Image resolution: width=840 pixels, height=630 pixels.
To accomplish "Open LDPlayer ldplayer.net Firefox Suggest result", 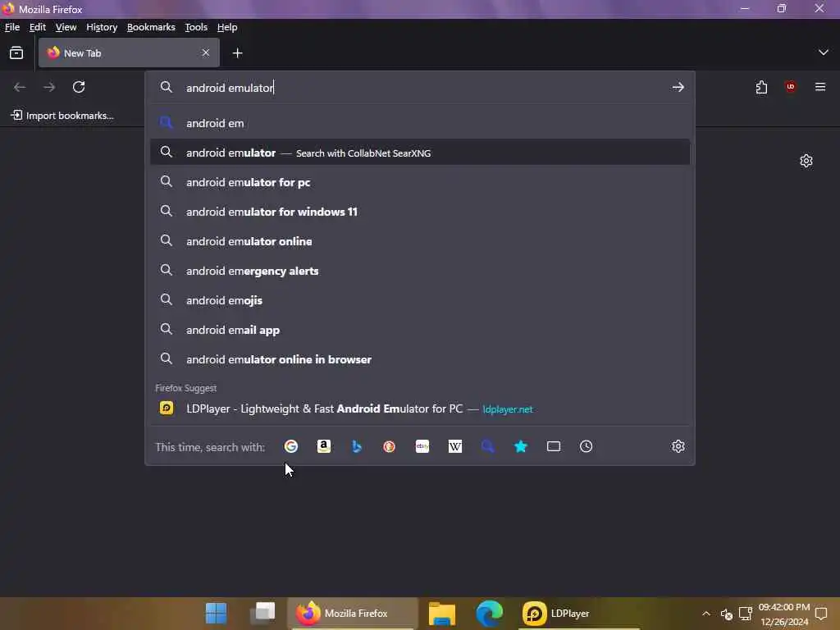I will pyautogui.click(x=420, y=409).
